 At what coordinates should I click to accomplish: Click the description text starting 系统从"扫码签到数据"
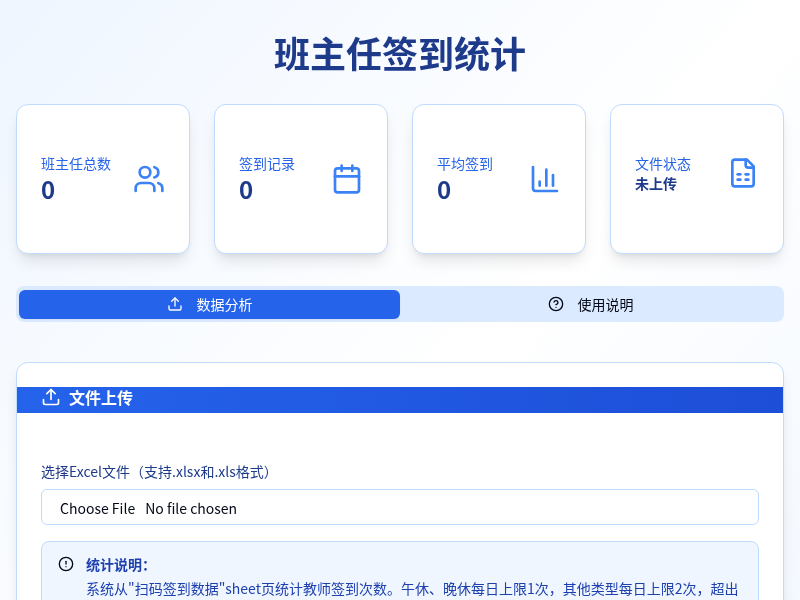412,589
